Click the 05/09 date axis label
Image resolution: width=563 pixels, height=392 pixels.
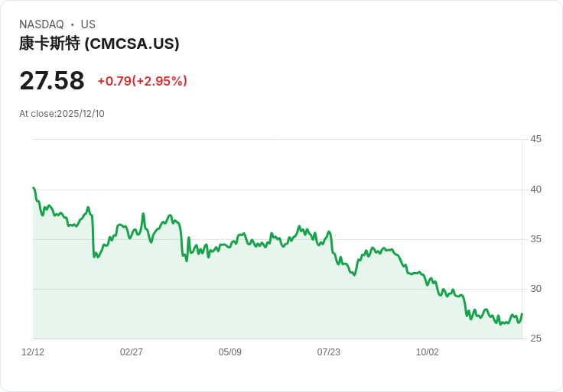(x=230, y=352)
